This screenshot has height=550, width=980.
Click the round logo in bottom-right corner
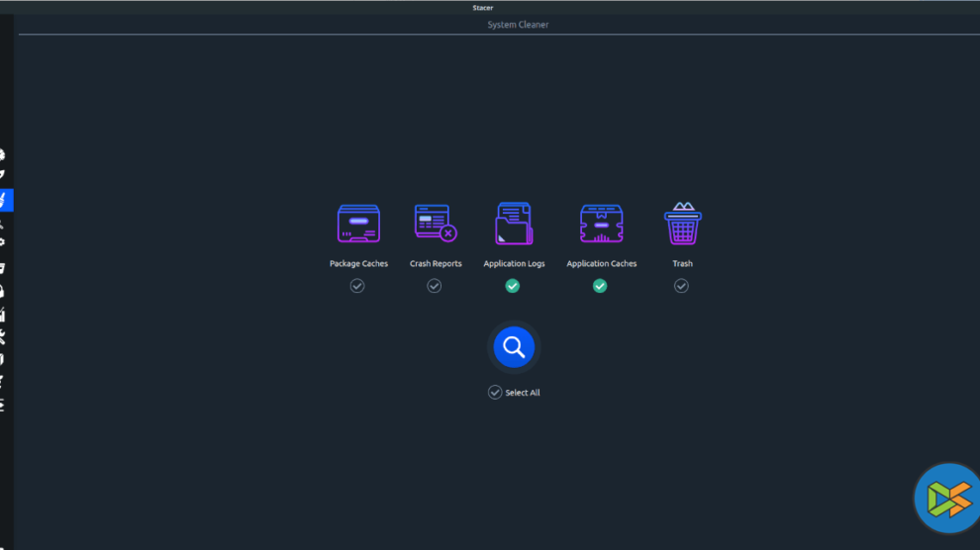click(947, 500)
